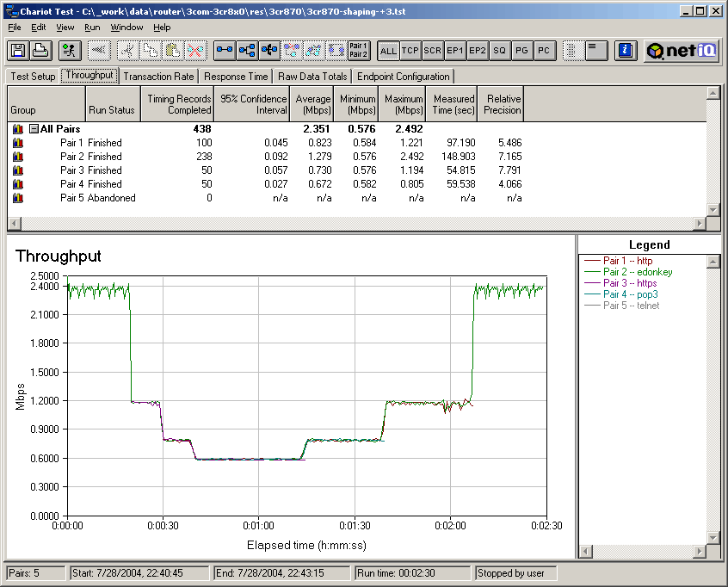Toggle the ALL filter button
The image size is (728, 587).
(x=388, y=51)
